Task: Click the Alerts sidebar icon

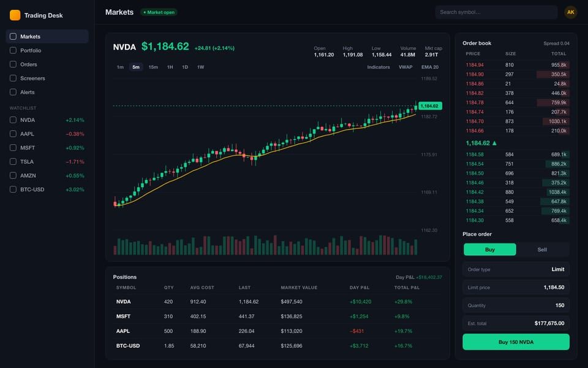Action: [x=13, y=92]
